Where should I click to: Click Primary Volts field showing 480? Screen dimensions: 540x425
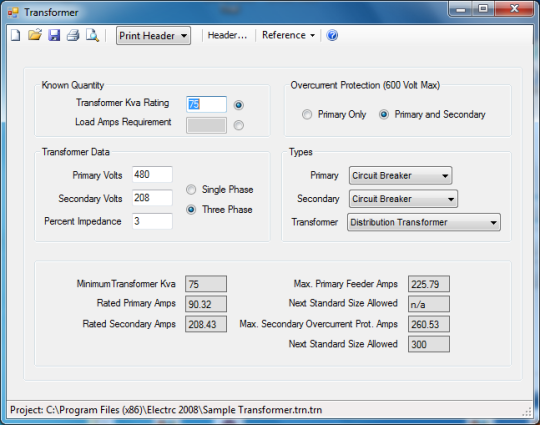(x=152, y=175)
